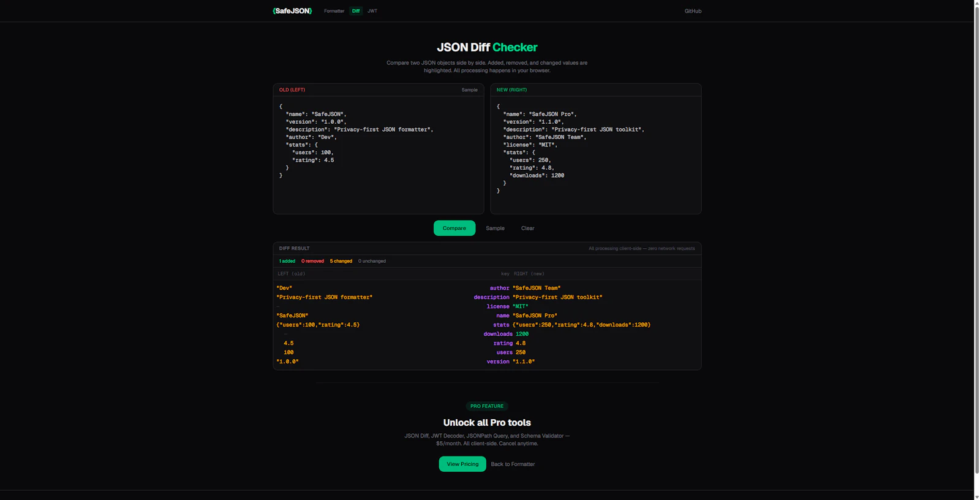Click the 'author' key in diff
Screen dimensions: 980x500
(x=499, y=288)
